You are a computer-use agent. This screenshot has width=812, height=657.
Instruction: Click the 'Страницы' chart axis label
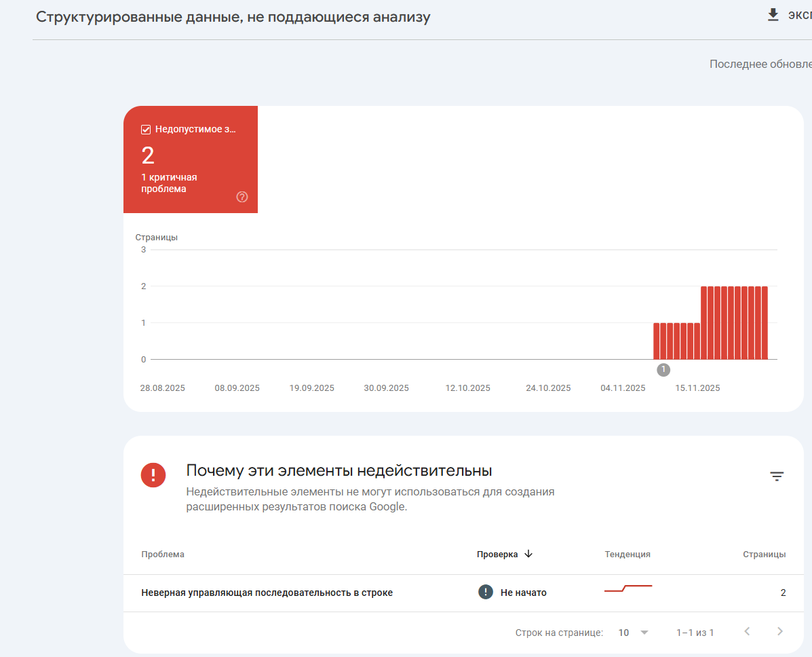pos(157,238)
